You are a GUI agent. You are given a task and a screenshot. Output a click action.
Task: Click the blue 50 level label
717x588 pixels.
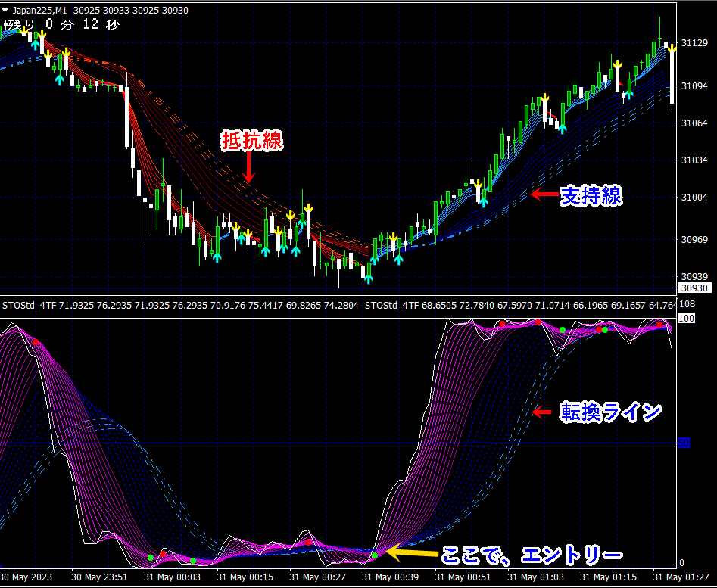point(683,443)
